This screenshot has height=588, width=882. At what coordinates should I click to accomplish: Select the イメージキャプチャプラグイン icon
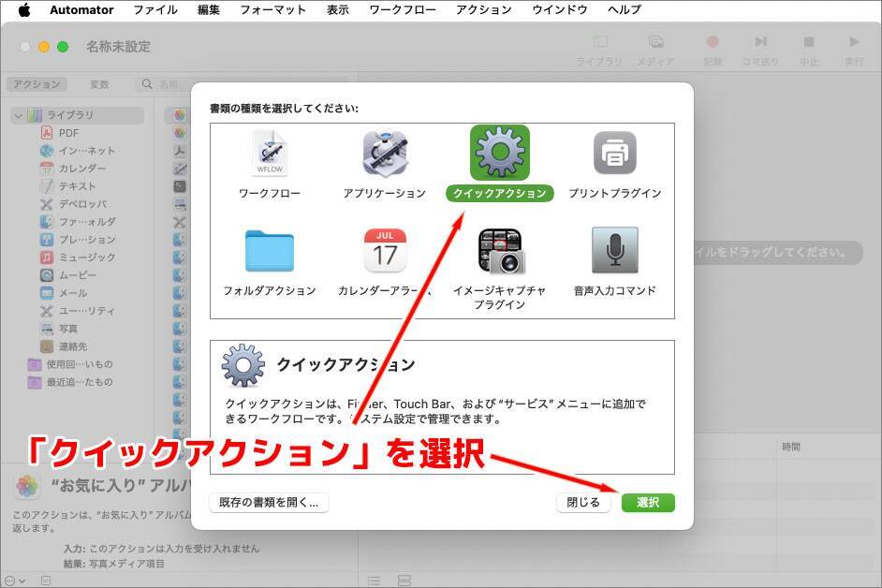point(499,251)
